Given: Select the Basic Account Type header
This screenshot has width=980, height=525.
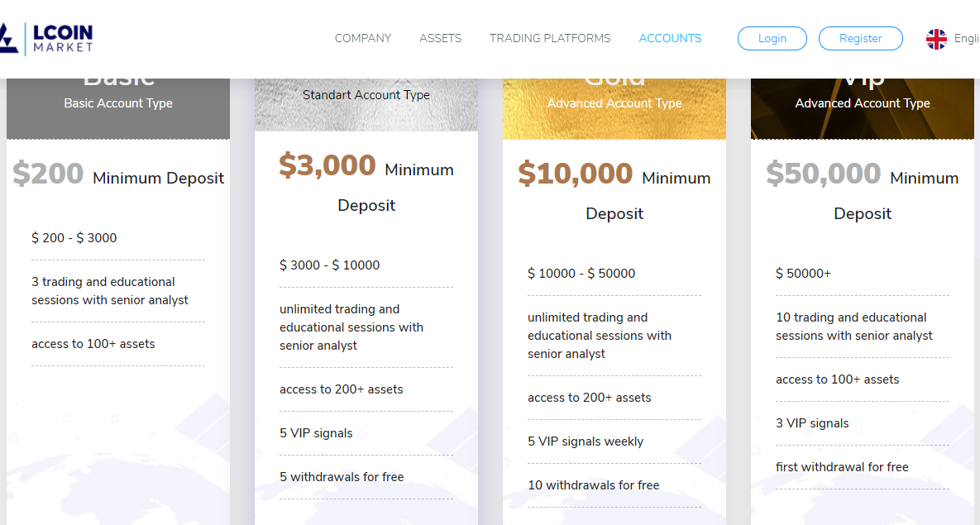Looking at the screenshot, I should click(x=118, y=103).
